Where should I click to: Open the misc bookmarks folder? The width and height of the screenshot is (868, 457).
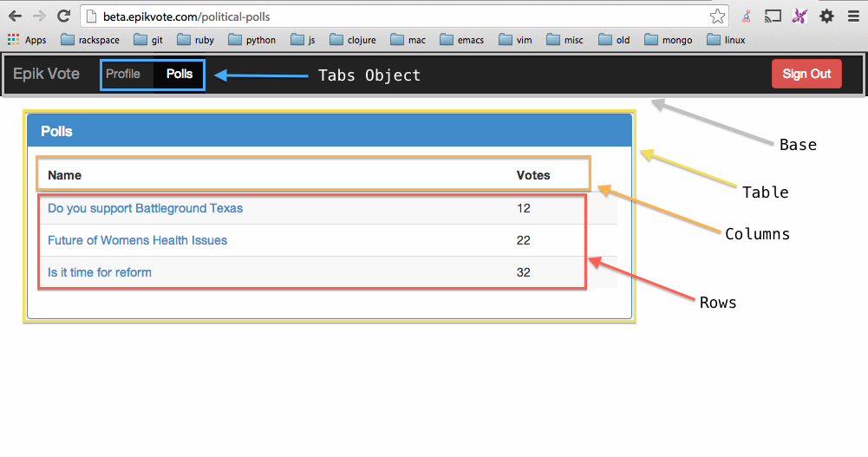(565, 40)
